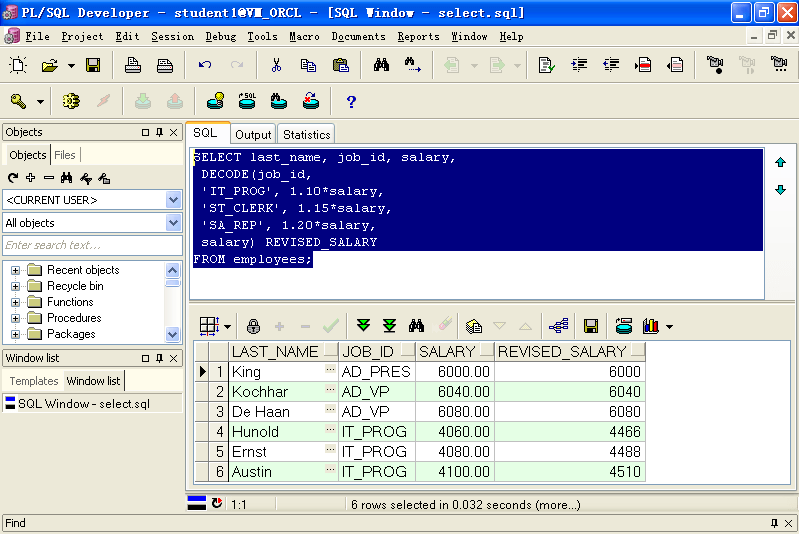Image resolution: width=799 pixels, height=534 pixels.
Task: Toggle pin on the bottom Find panel
Action: pyautogui.click(x=773, y=523)
